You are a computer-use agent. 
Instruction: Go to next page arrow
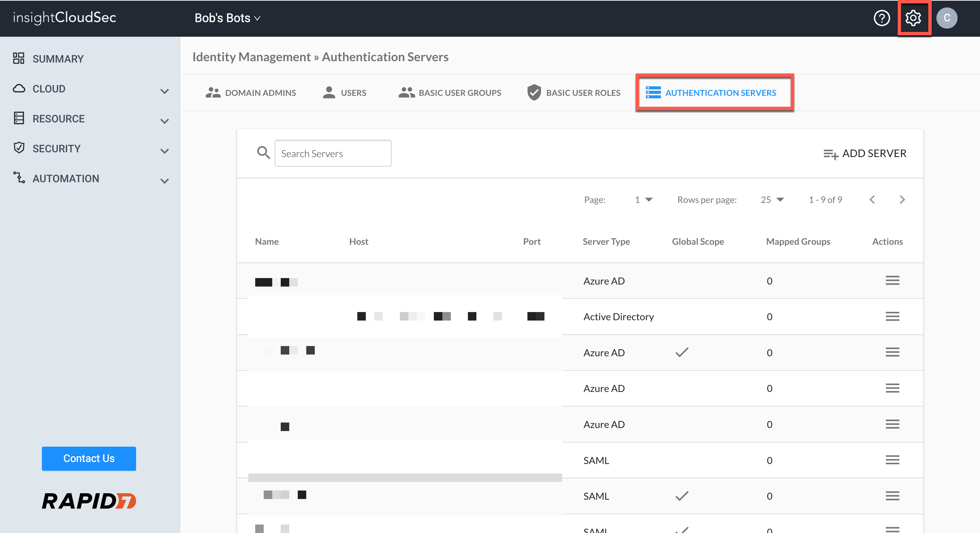902,200
